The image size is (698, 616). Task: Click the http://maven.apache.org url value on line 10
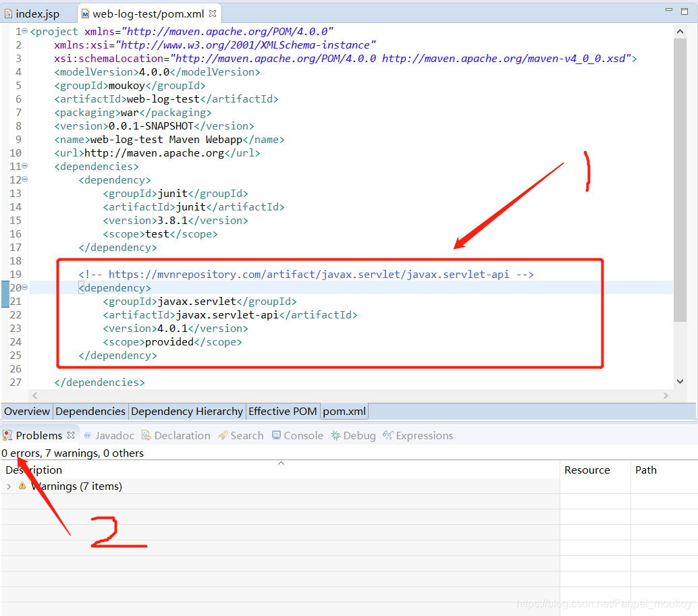coord(154,153)
